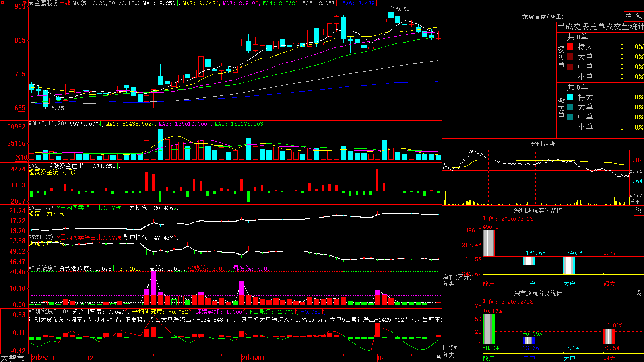Viewport: 644px width, 362px height.
Task: Click the 超大 value 5.77 in real-time monitor
Action: (609, 253)
